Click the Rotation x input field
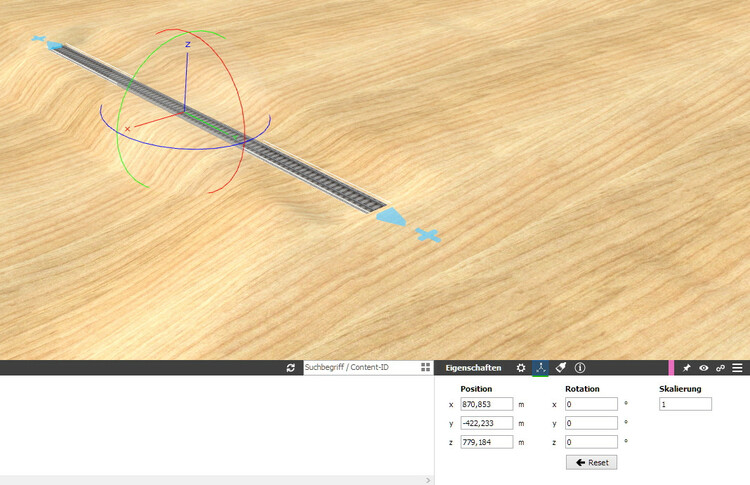 pos(591,404)
